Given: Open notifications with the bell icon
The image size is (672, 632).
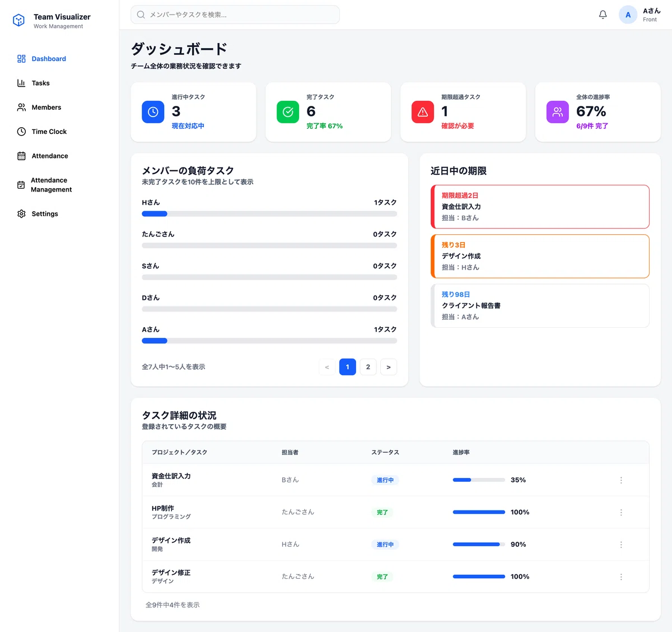Looking at the screenshot, I should 603,15.
